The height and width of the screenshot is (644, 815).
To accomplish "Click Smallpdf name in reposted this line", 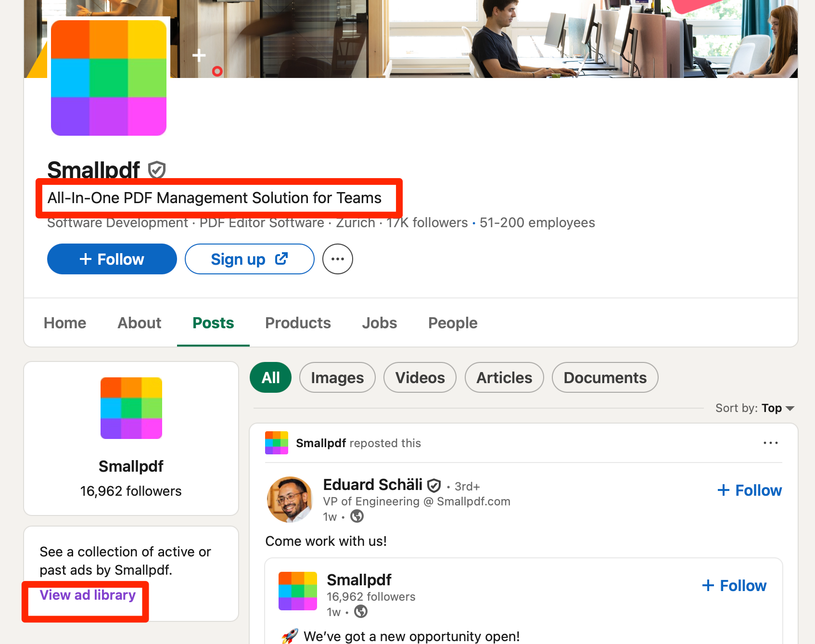I will click(321, 443).
